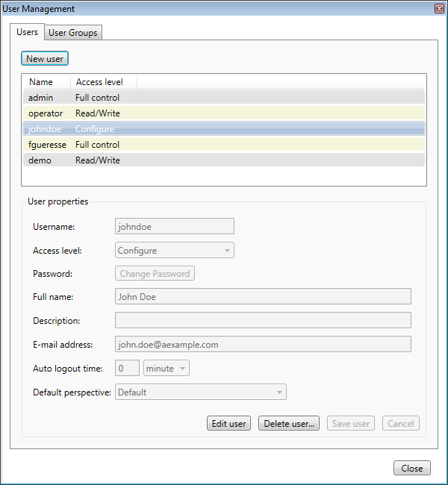Select the demo user row
448x485 pixels.
(40, 160)
